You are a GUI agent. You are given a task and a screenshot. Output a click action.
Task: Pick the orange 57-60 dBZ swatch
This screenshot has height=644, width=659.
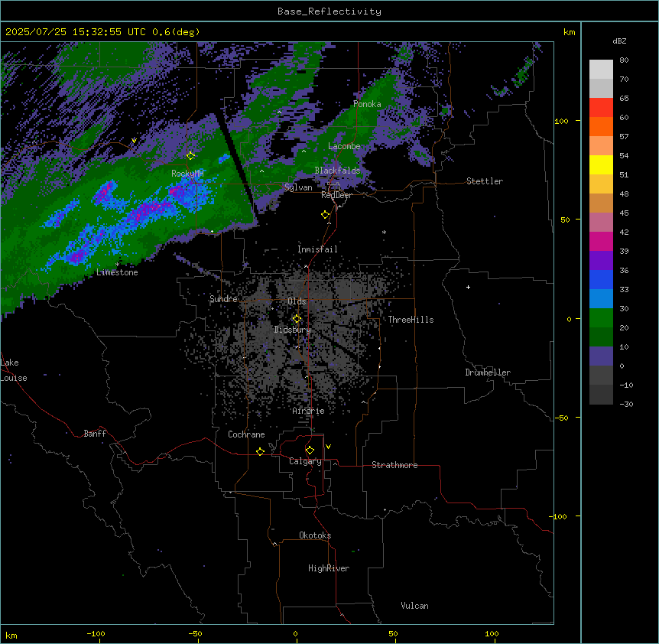tap(601, 126)
